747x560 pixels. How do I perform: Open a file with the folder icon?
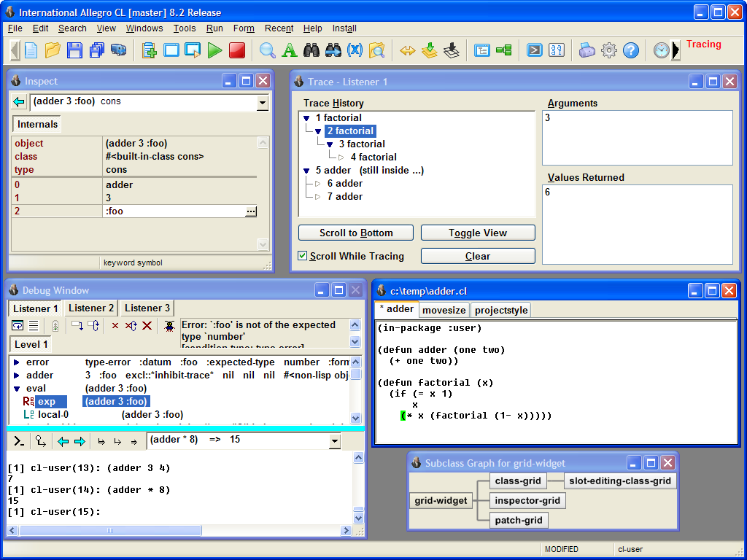coord(53,50)
